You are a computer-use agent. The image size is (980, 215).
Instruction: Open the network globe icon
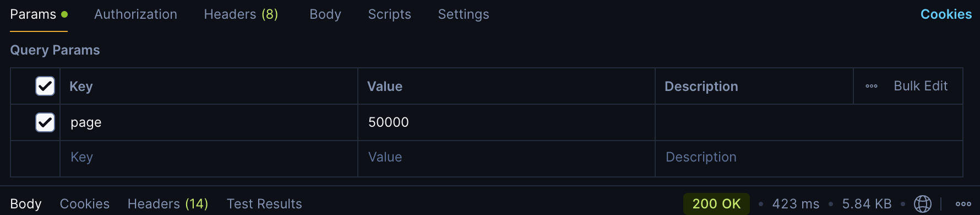(x=923, y=204)
